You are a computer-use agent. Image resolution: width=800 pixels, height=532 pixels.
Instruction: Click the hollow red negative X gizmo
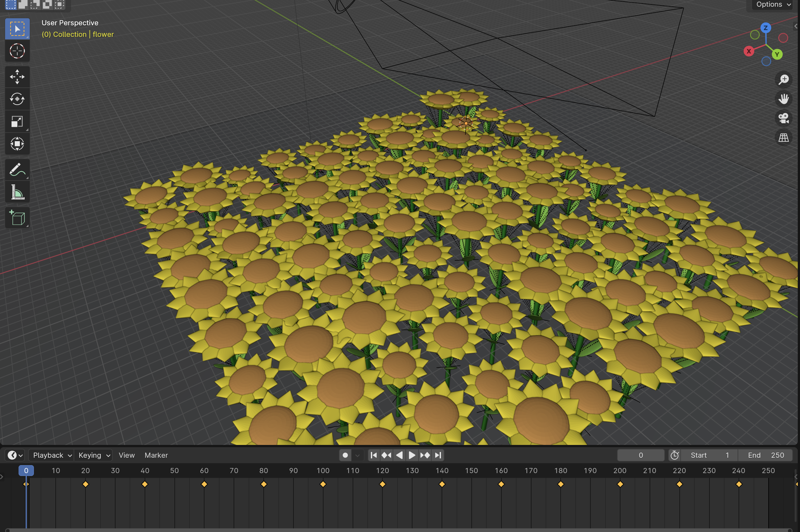click(x=783, y=38)
